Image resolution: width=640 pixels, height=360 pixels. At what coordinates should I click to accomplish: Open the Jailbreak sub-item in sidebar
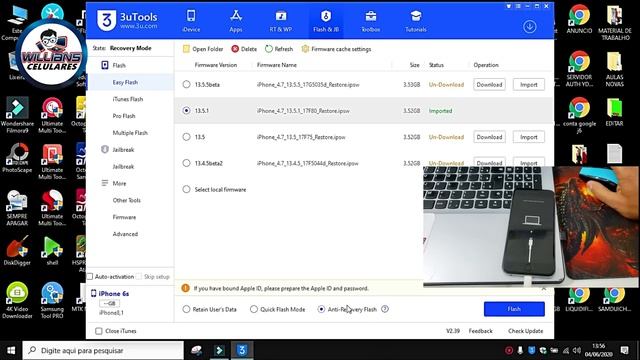click(123, 167)
